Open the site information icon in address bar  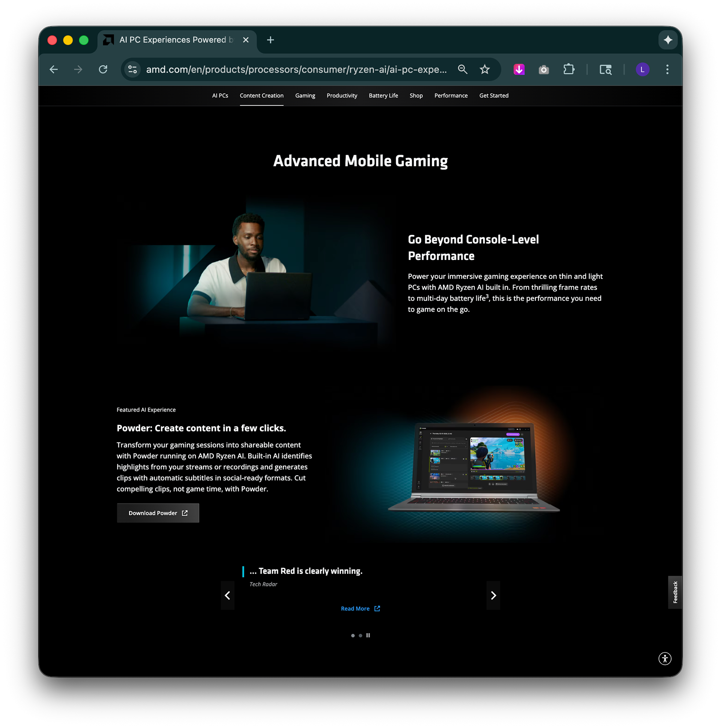(x=133, y=69)
